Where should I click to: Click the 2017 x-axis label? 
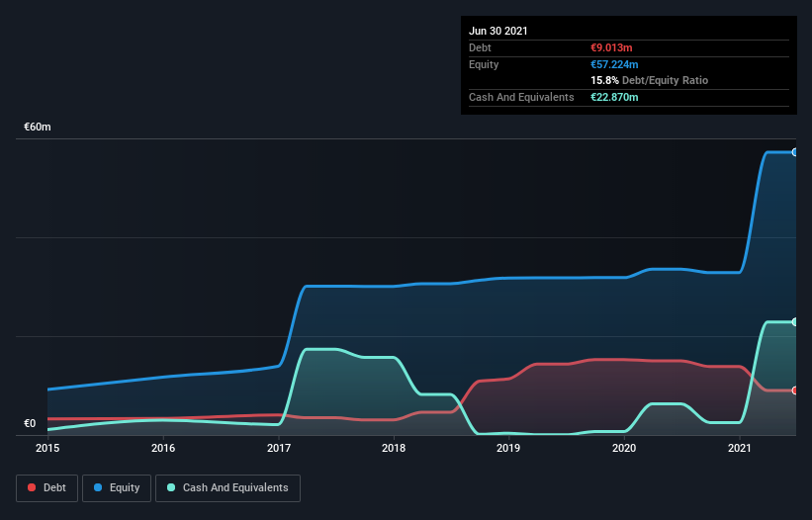pyautogui.click(x=279, y=448)
